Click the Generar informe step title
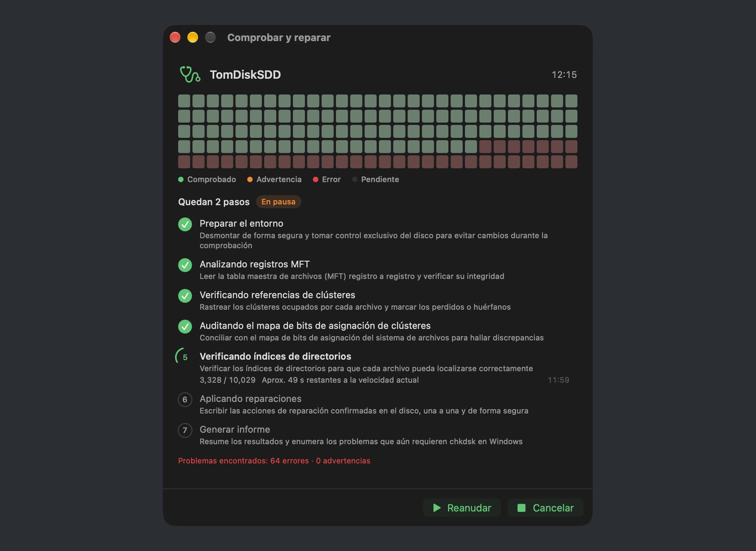 [235, 429]
